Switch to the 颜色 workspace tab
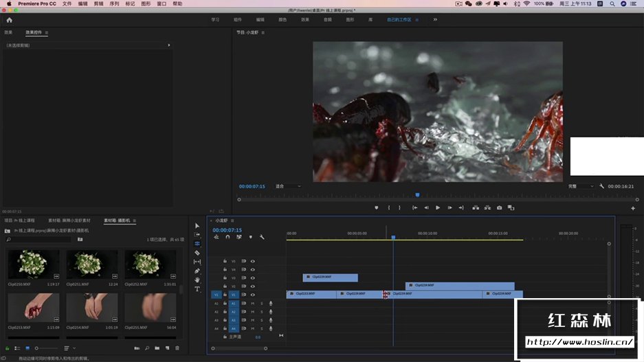 pyautogui.click(x=282, y=20)
